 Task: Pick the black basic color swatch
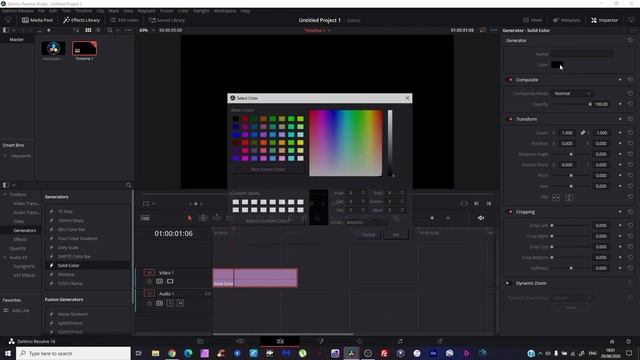point(236,119)
